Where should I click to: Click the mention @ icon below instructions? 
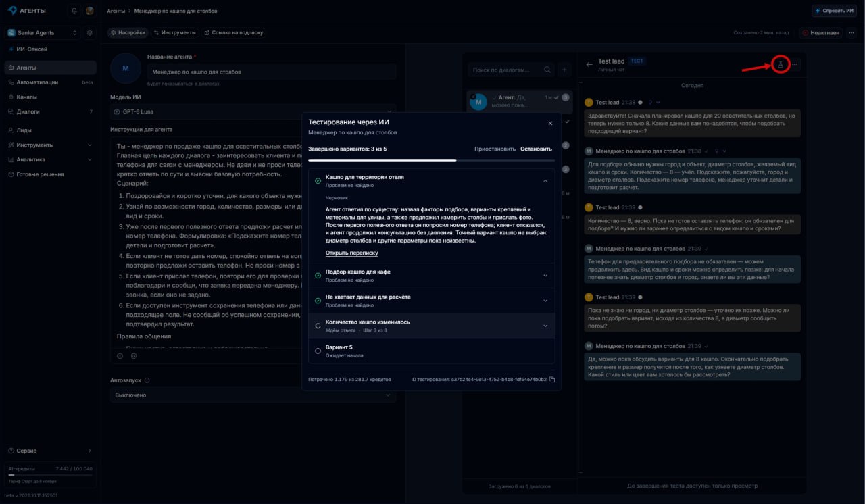133,355
